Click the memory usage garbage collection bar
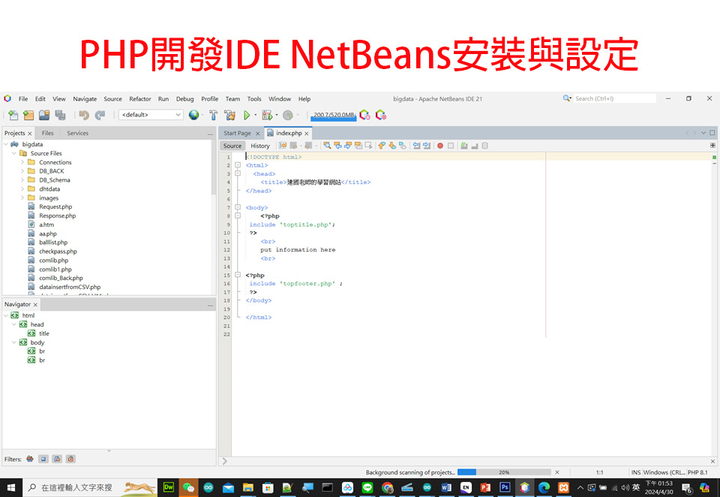This screenshot has width=720, height=497. pos(333,115)
